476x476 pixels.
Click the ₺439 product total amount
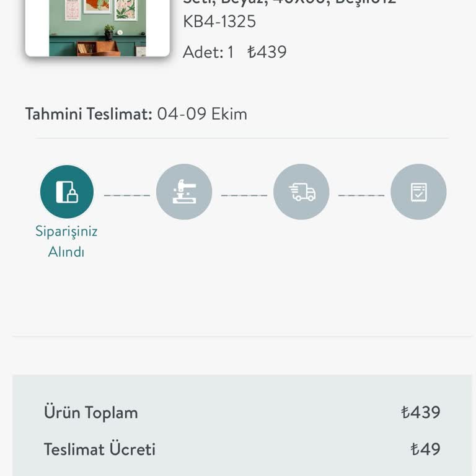pos(420,413)
